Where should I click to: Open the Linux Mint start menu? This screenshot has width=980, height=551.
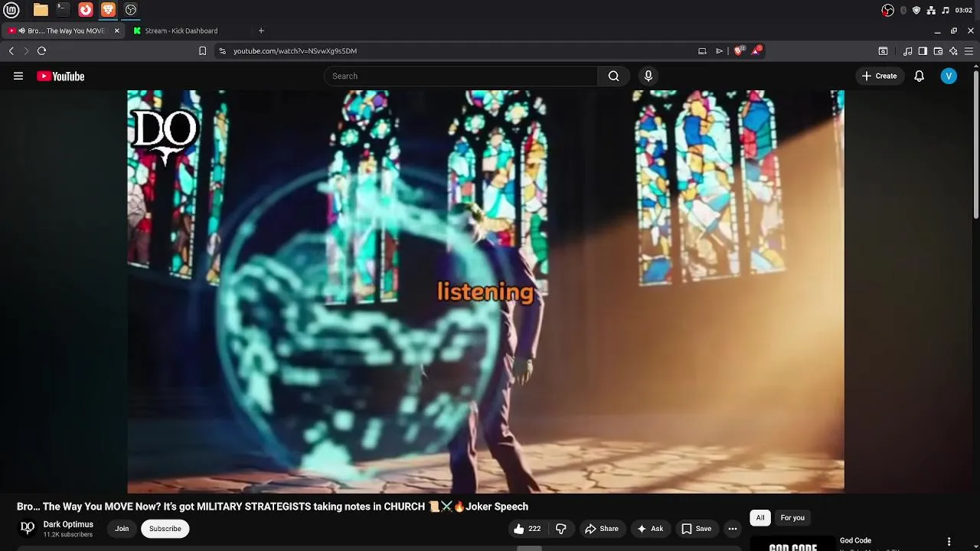(11, 10)
